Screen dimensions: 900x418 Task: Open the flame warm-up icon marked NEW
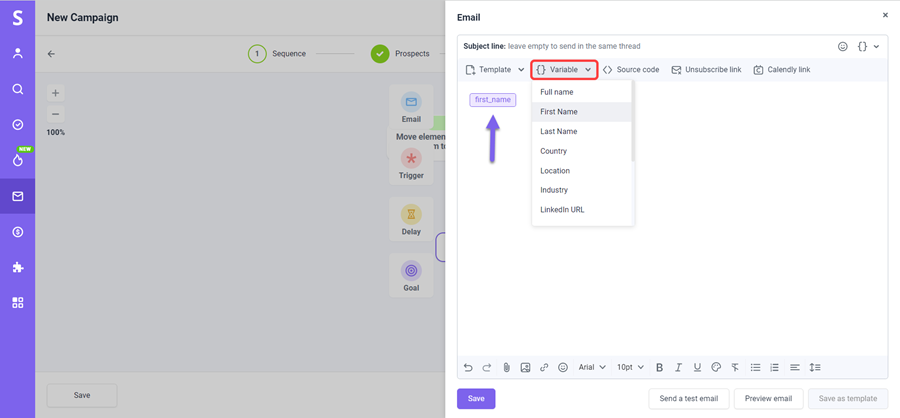(x=18, y=160)
